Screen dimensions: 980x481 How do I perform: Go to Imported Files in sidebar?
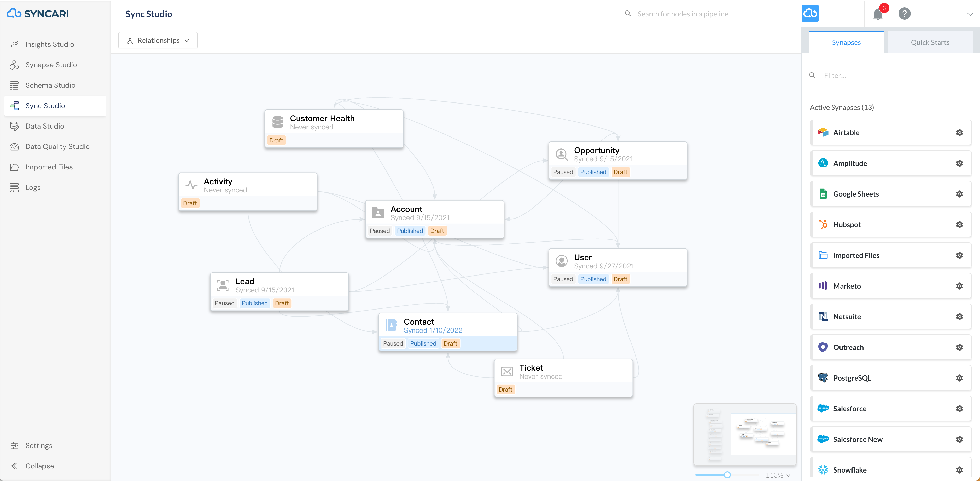point(55,167)
